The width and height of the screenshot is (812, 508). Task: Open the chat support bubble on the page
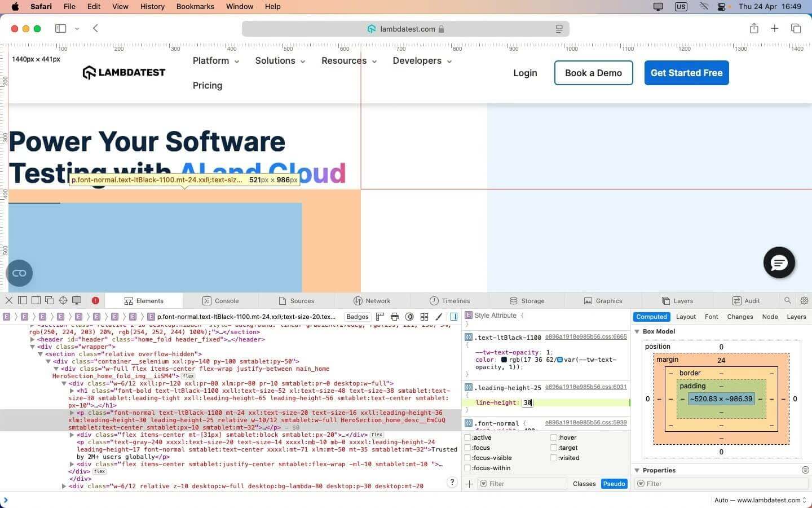tap(779, 262)
